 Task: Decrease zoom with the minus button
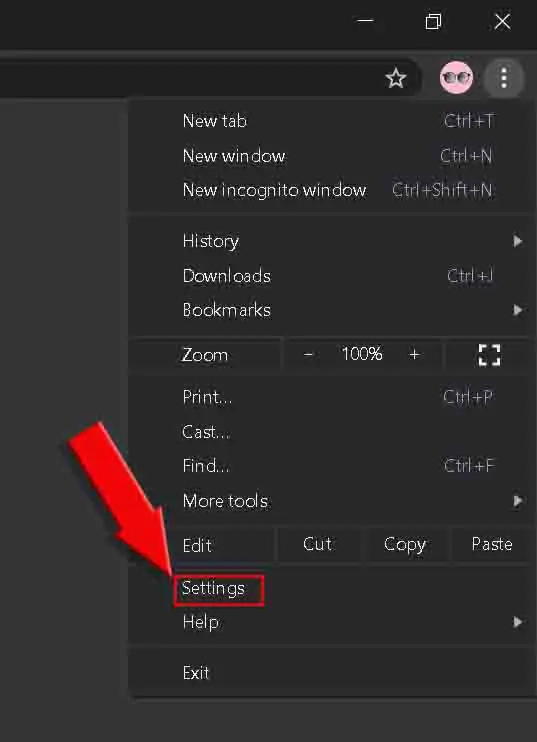pyautogui.click(x=308, y=354)
